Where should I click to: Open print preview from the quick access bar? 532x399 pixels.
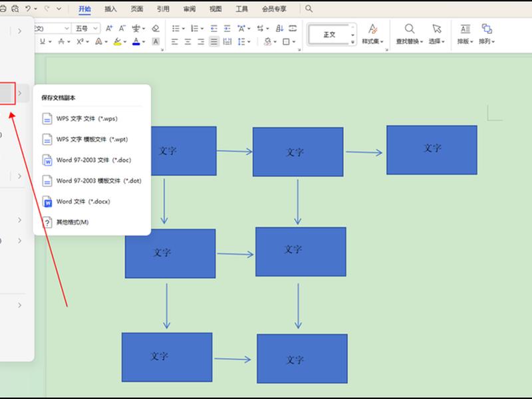15,9
